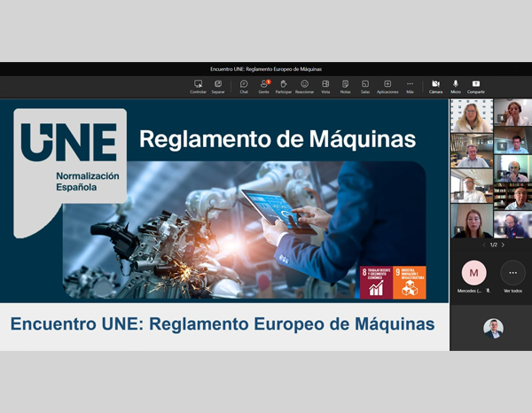This screenshot has width=532, height=413.
Task: Click Compartir to share content
Action: point(476,87)
